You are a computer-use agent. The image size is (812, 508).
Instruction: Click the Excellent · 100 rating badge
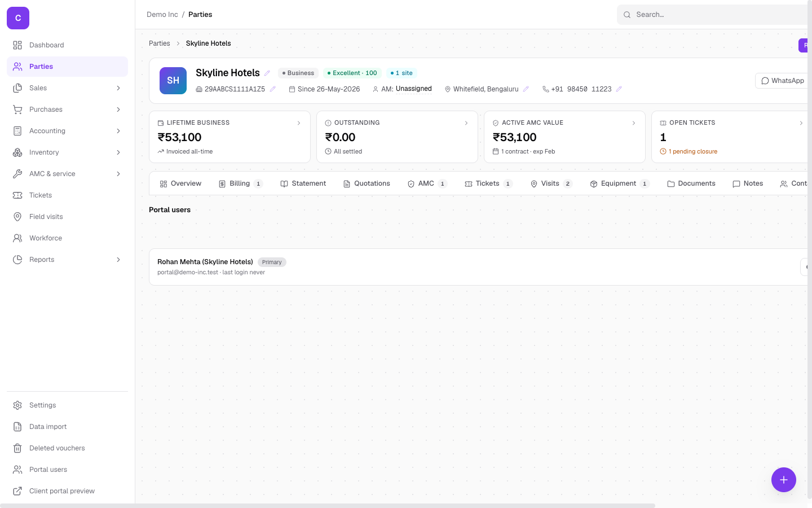tap(352, 73)
